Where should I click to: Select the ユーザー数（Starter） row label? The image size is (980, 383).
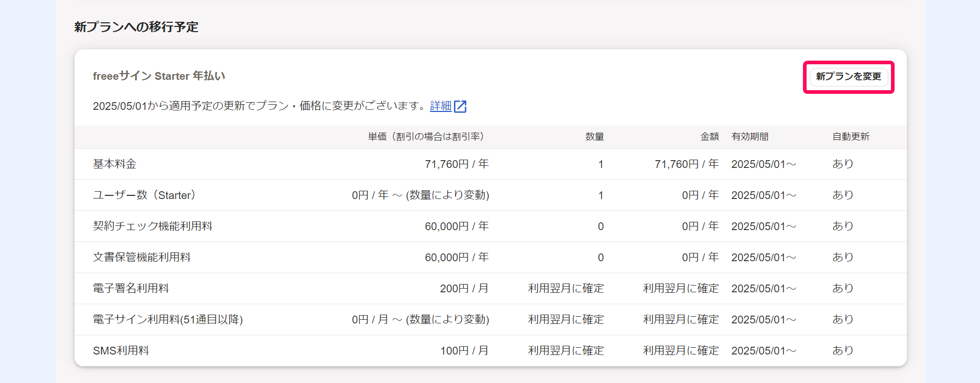[x=144, y=195]
